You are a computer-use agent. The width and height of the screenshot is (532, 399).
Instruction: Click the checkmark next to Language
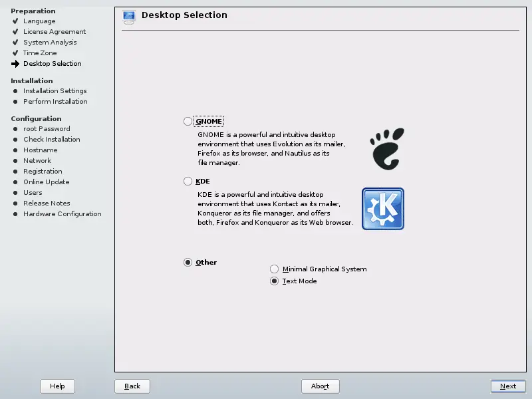pyautogui.click(x=15, y=21)
